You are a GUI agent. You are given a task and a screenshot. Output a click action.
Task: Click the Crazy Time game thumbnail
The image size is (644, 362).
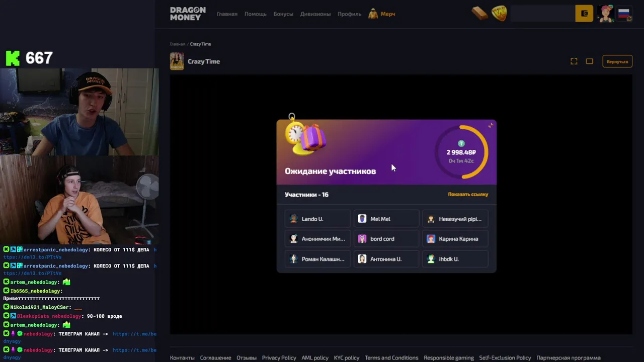point(177,61)
